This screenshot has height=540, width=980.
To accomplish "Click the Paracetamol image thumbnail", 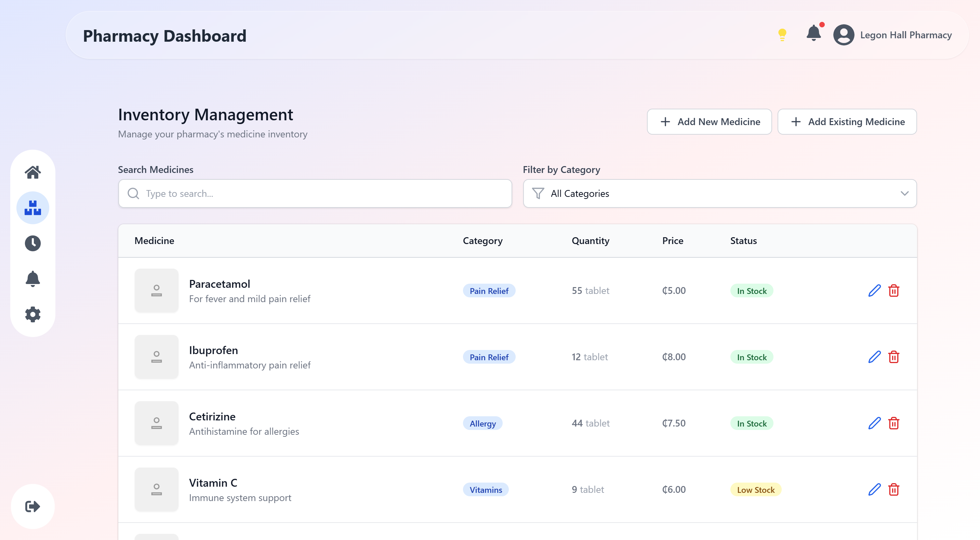I will tap(156, 291).
